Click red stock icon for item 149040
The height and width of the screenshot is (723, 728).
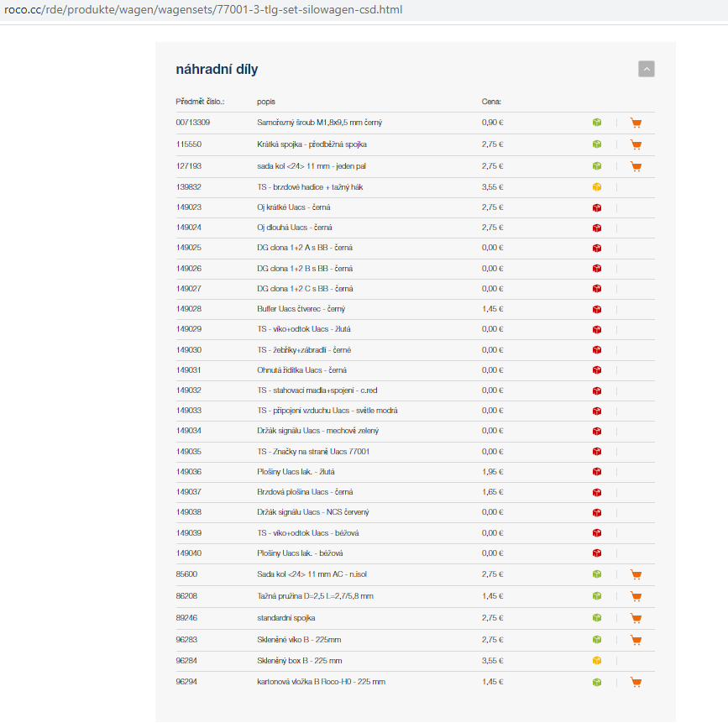pyautogui.click(x=597, y=553)
